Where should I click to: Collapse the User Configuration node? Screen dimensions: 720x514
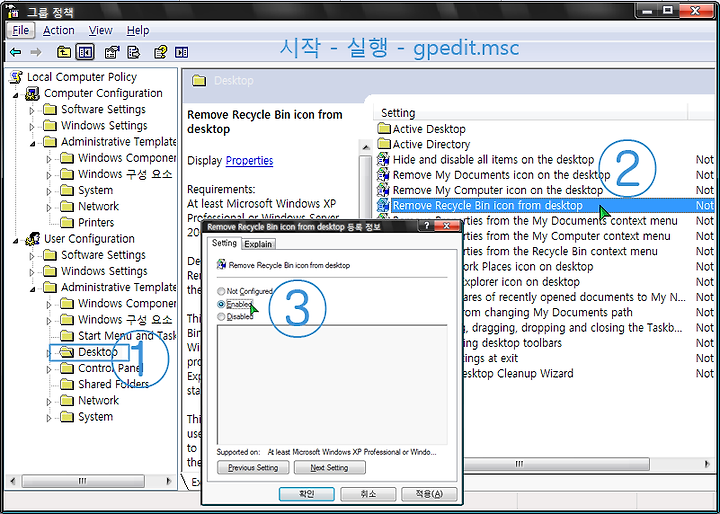coord(16,240)
